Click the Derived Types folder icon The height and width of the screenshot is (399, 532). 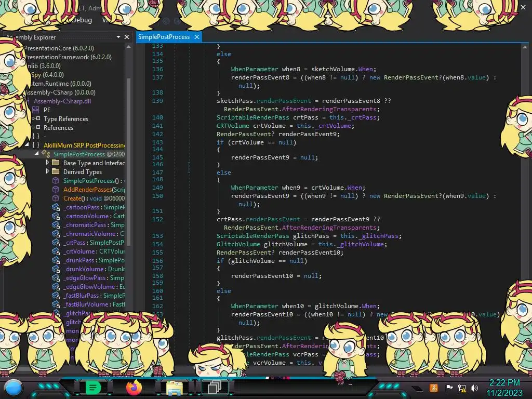[x=56, y=171]
